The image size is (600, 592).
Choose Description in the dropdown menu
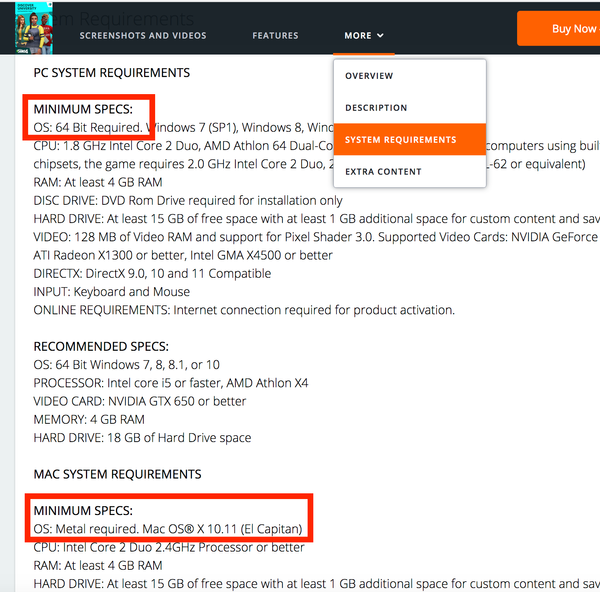click(x=376, y=108)
